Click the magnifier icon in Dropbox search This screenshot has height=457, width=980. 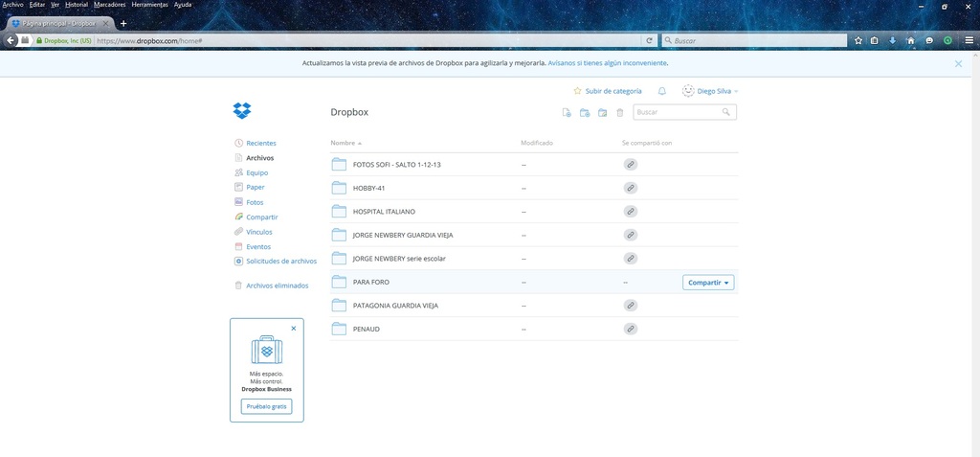point(725,112)
